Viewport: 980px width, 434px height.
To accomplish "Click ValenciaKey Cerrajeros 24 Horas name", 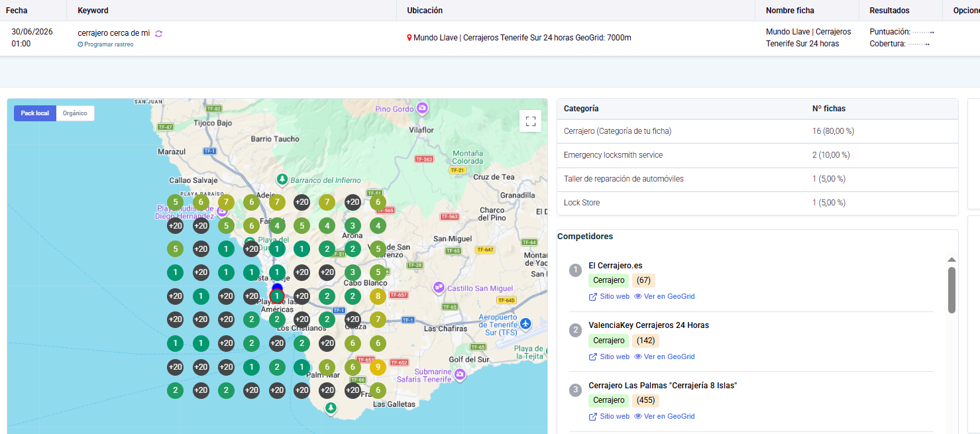I will (649, 325).
